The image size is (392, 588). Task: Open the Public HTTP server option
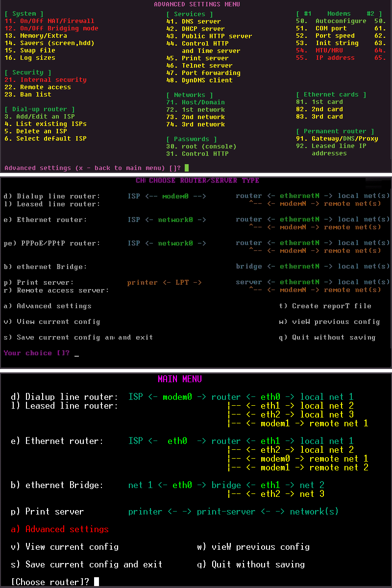point(209,36)
